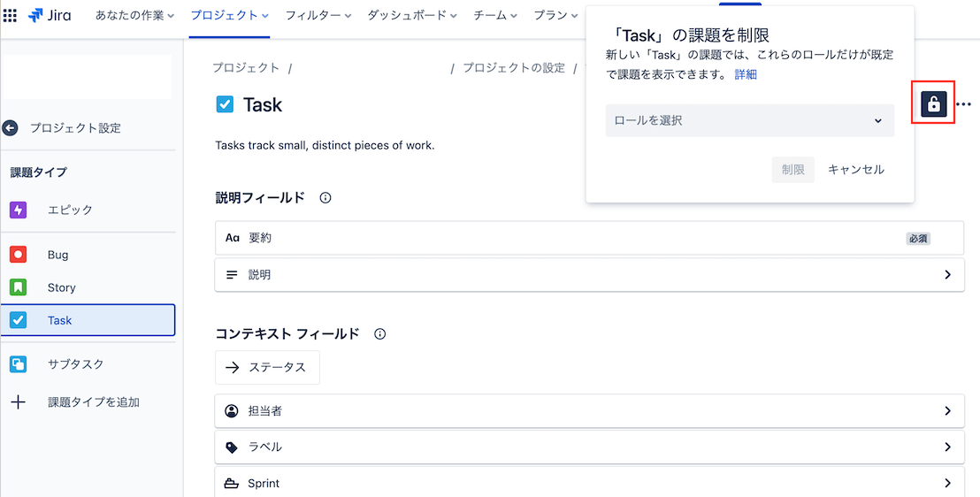The height and width of the screenshot is (497, 980).
Task: Click the large Task icon beside the heading
Action: coord(225,104)
